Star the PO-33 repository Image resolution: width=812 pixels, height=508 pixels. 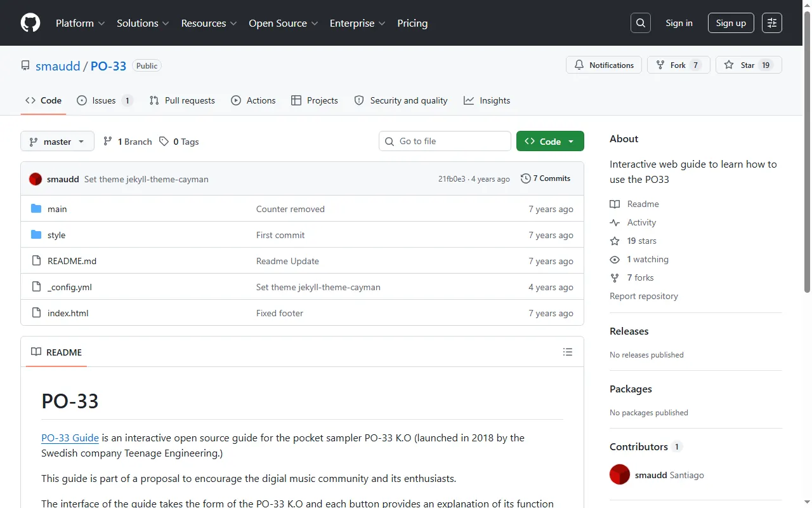(x=749, y=65)
